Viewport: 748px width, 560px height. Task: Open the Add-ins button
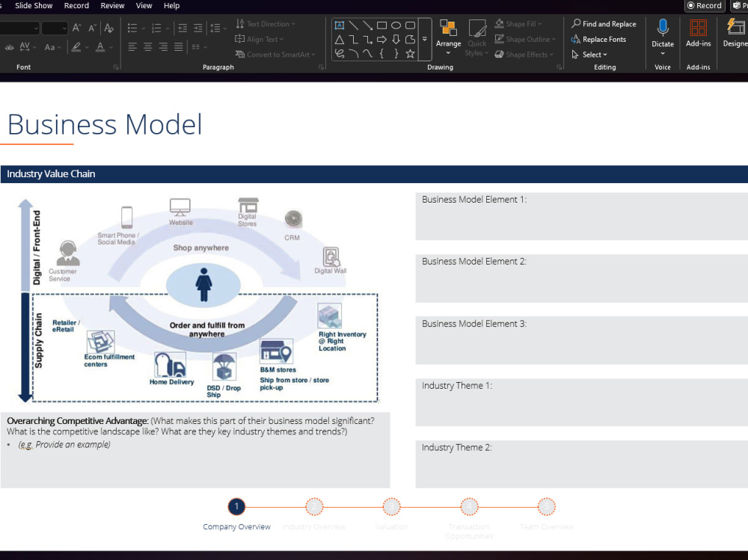pos(699,34)
